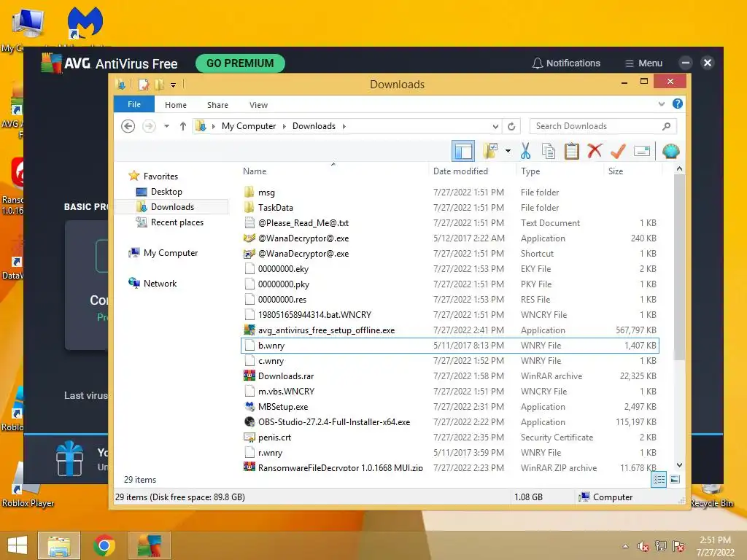Click the Rename toolbar icon
747x560 pixels.
(642, 152)
